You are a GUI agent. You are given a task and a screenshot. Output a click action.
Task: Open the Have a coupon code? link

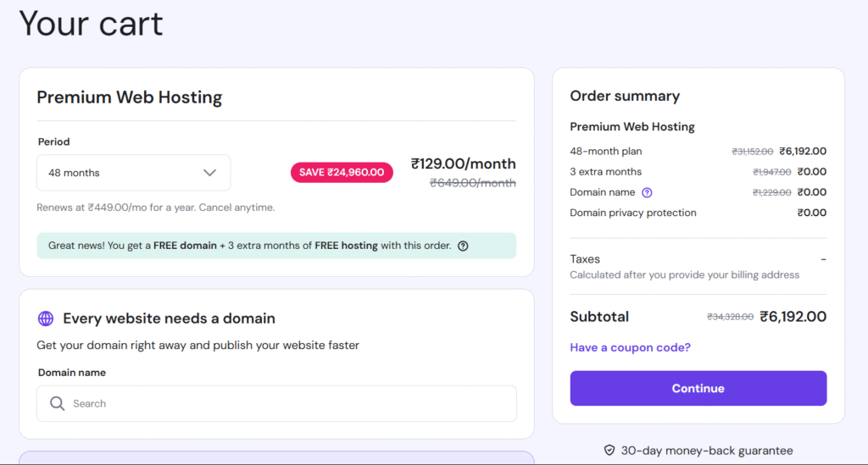coord(630,347)
